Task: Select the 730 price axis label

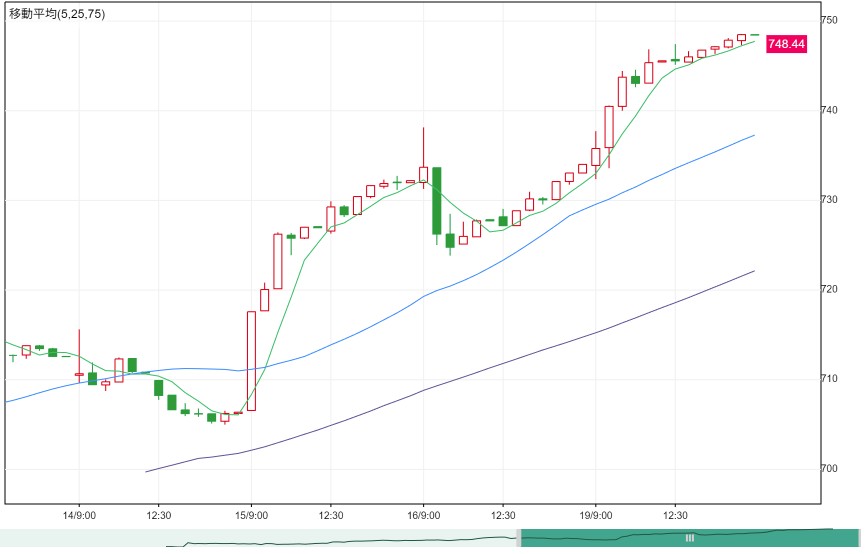Action: 829,200
